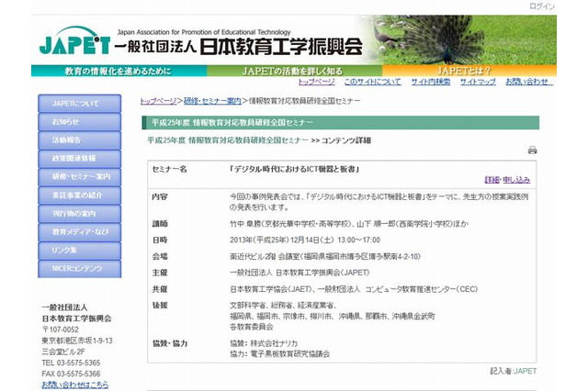Click the 活動報告 sidebar button
The width and height of the screenshot is (588, 391).
click(x=80, y=140)
